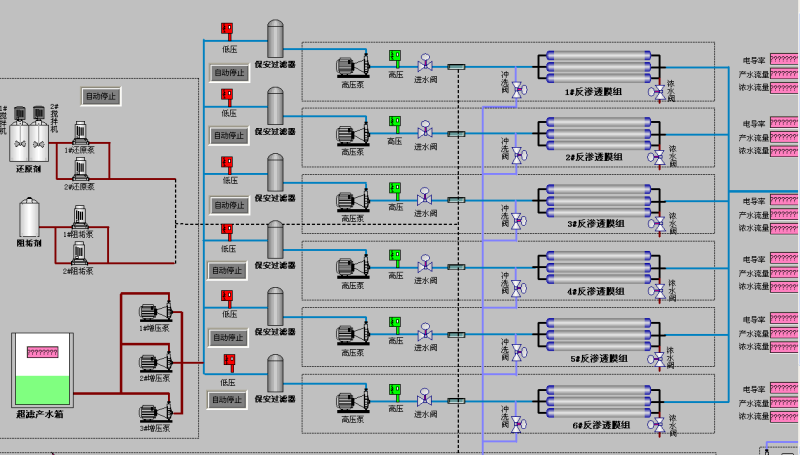Click the bottom-most 自动停止 button
This screenshot has height=455, width=800.
(227, 399)
